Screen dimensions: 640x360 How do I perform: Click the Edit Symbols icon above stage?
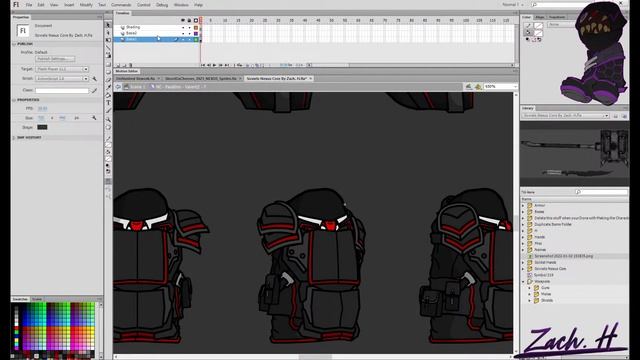(478, 87)
